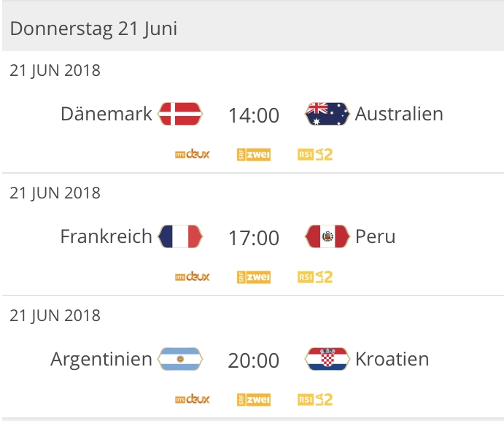Screen dimensions: 504x421
Task: Open RTS deux logo for Dänemark match
Action: pos(193,154)
